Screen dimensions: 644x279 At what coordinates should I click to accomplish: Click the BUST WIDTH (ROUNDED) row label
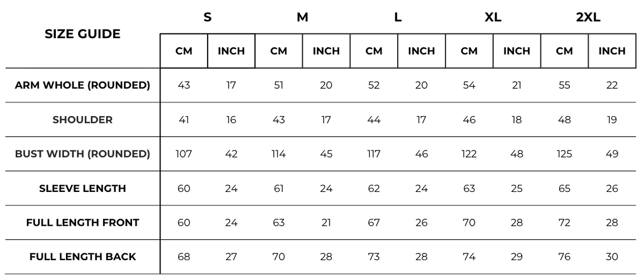point(83,154)
